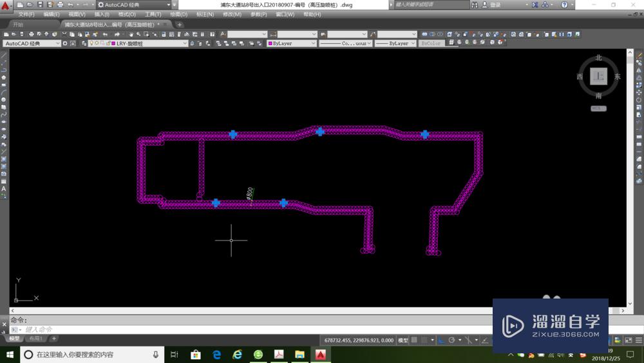The width and height of the screenshot is (644, 363).
Task: Open the Continuous linetype dropdown
Action: coord(346,43)
